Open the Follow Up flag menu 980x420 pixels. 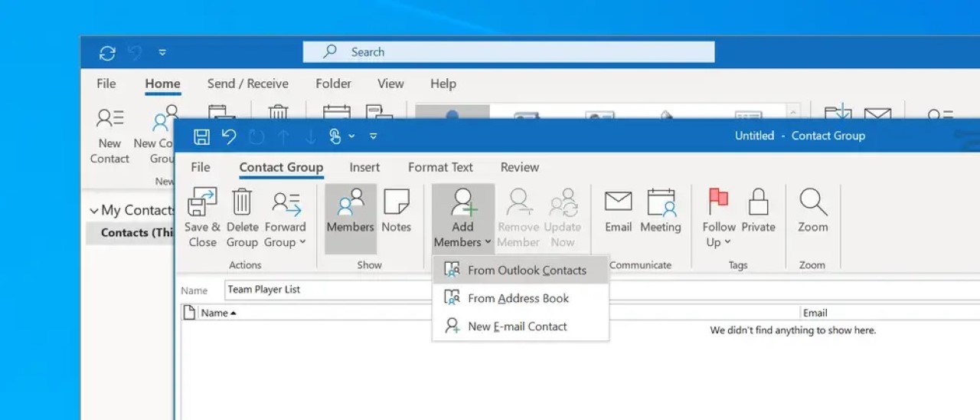click(x=719, y=218)
